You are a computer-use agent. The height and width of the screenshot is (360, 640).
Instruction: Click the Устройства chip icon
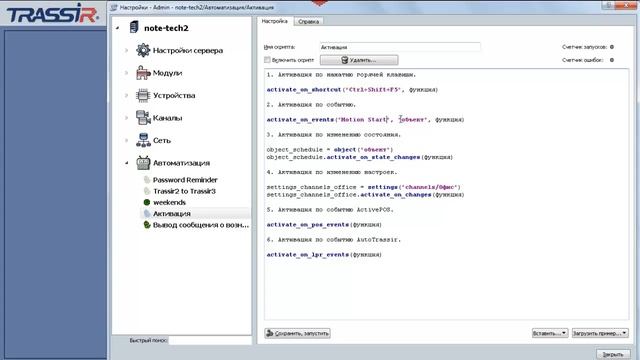pyautogui.click(x=143, y=95)
